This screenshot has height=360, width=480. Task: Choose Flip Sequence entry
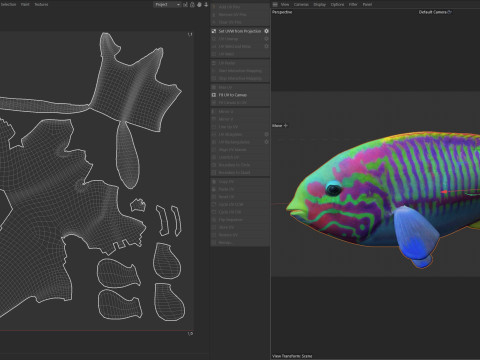coord(240,220)
